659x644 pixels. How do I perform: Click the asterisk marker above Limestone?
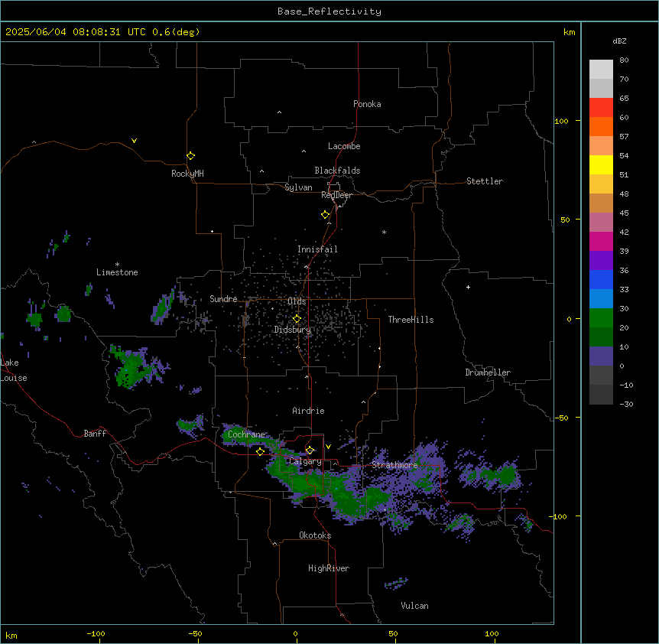(117, 264)
